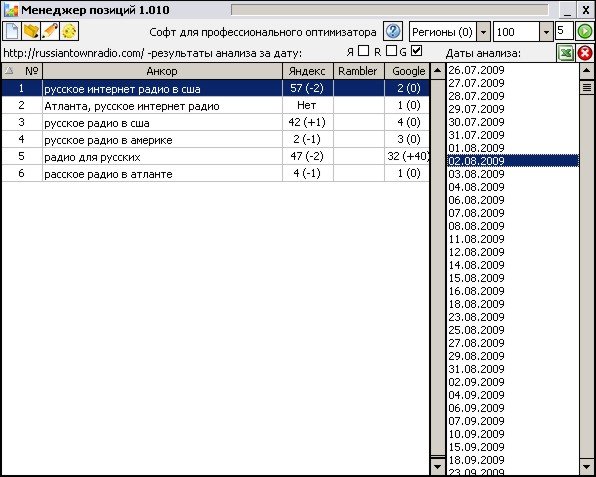The height and width of the screenshot is (477, 596).
Task: Enable the R (Rambler) checkbox
Action: pos(392,51)
